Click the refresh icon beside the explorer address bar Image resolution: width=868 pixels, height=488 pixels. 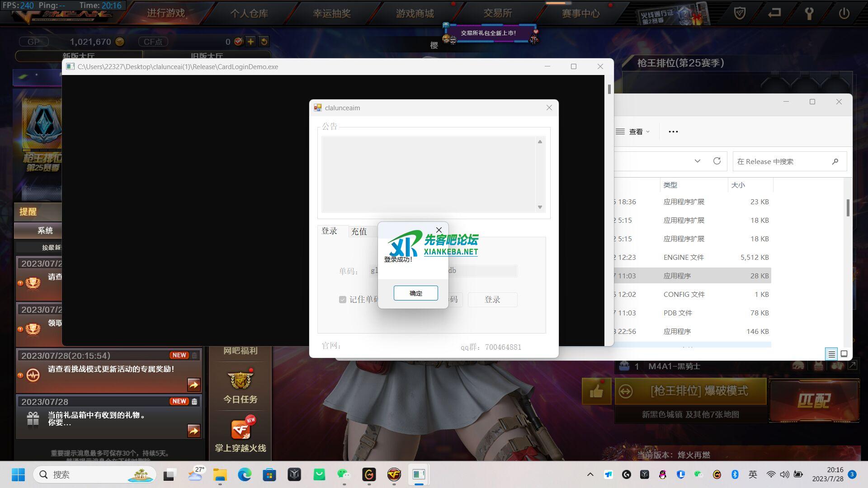point(717,161)
